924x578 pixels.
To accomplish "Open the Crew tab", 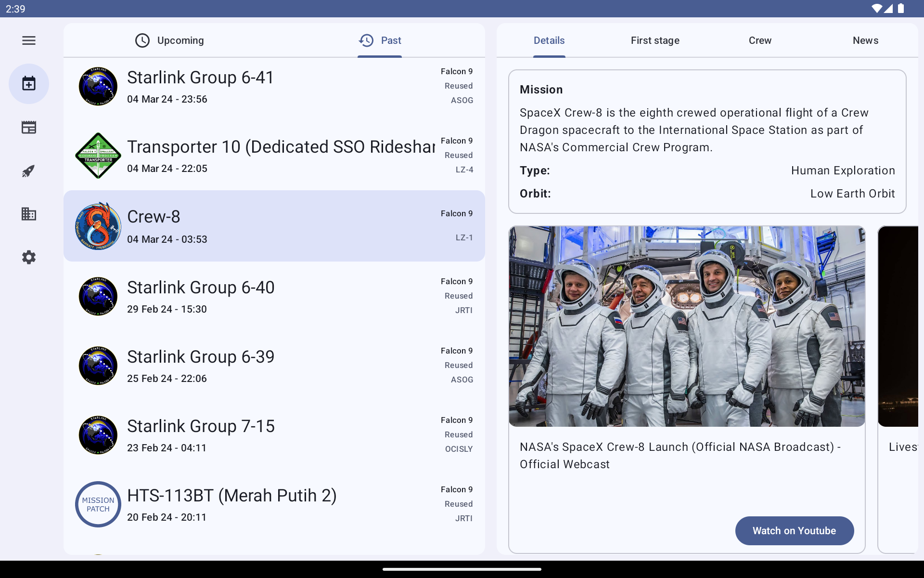I will click(760, 40).
